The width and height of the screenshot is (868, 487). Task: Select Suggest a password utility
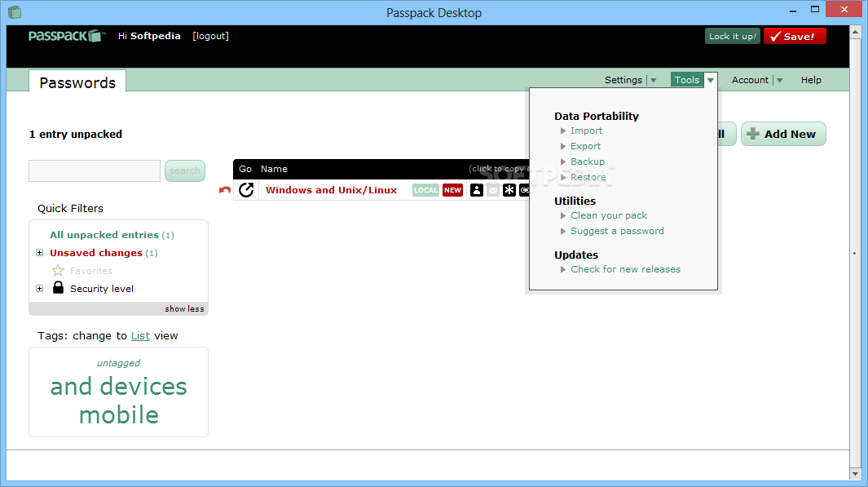[617, 231]
